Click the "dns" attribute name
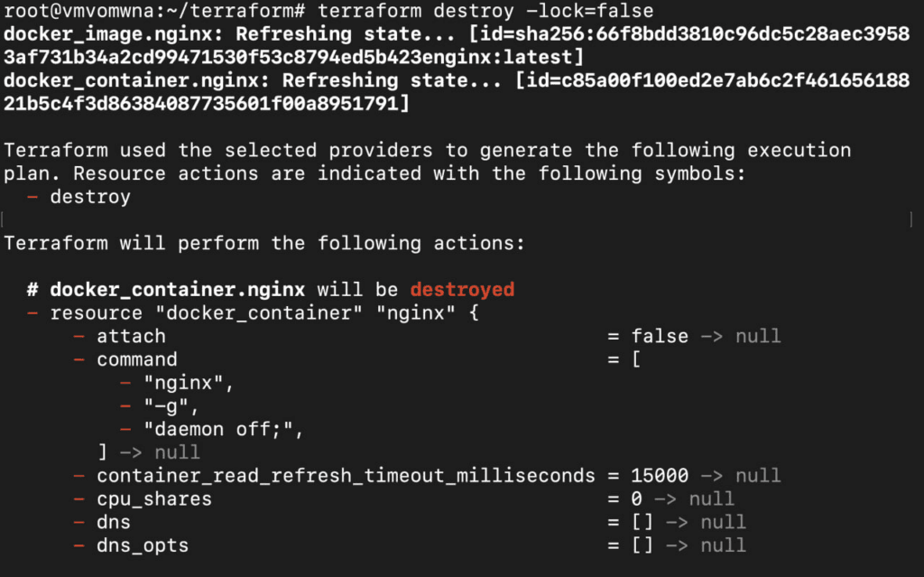 tap(114, 522)
